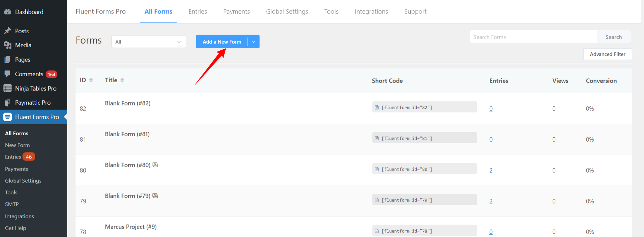This screenshot has height=237, width=644.
Task: Click the Advanced Filter button
Action: [607, 54]
